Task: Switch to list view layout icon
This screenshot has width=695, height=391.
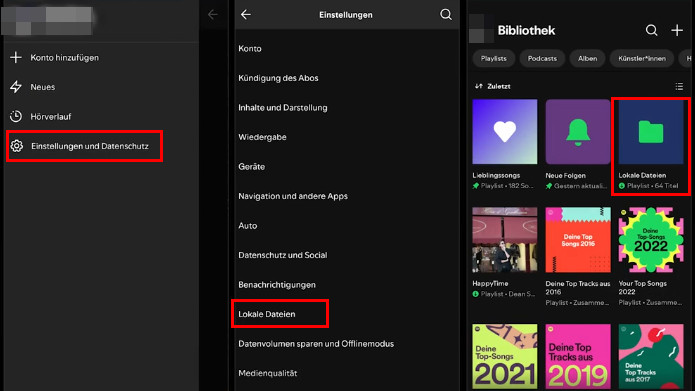Action: coord(679,86)
